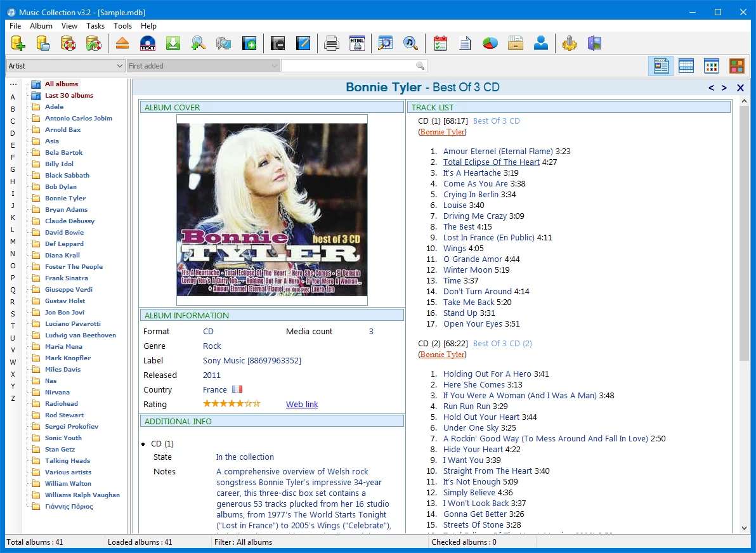Click the track list scroll down arrow

744,528
